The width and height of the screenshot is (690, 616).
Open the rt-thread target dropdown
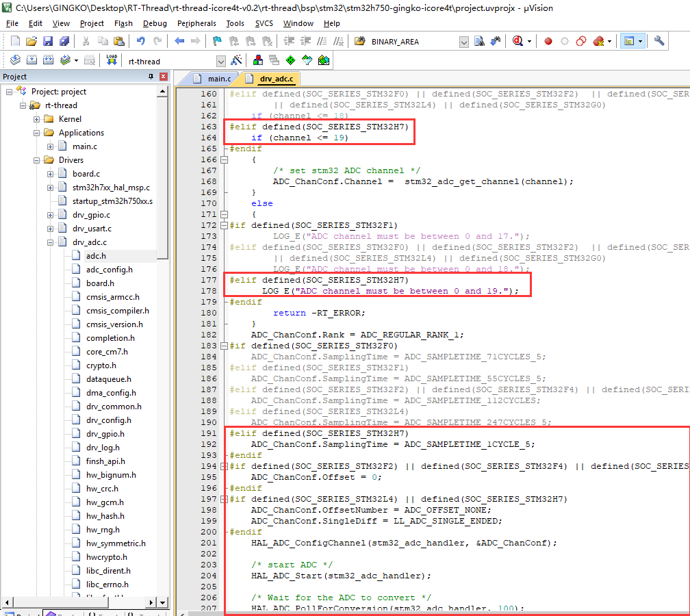220,62
